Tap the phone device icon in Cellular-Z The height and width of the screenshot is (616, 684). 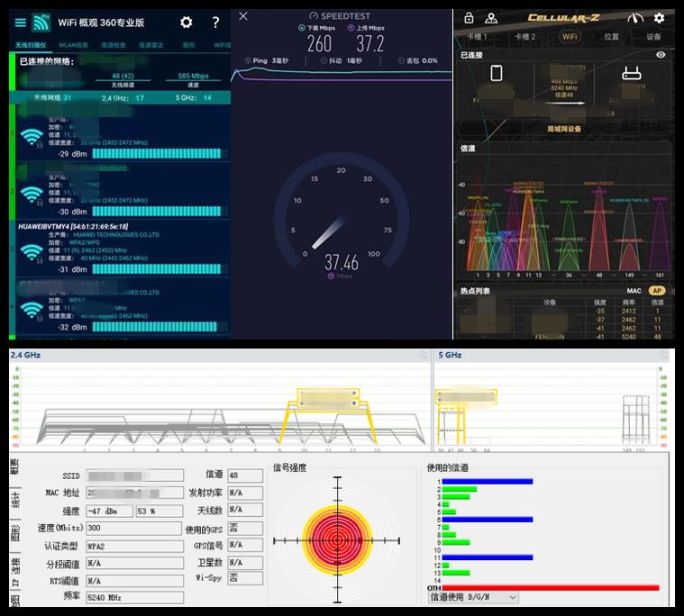[497, 73]
